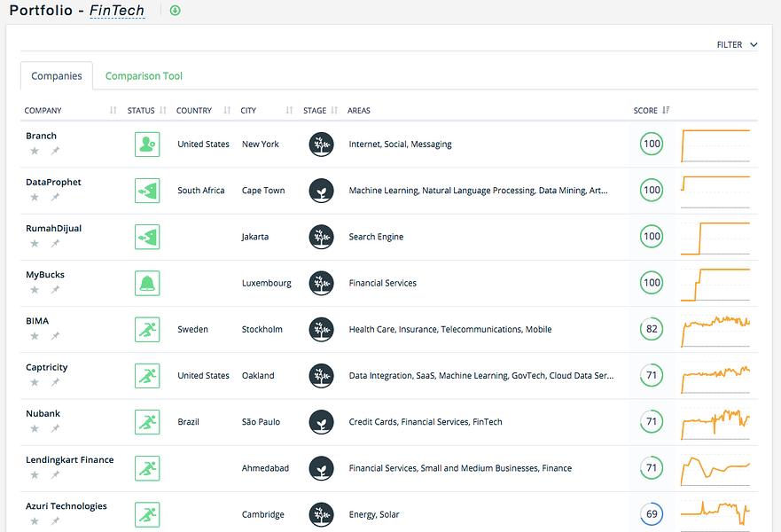Star the MyBucks company
Viewport: 781px width, 532px height.
point(35,289)
